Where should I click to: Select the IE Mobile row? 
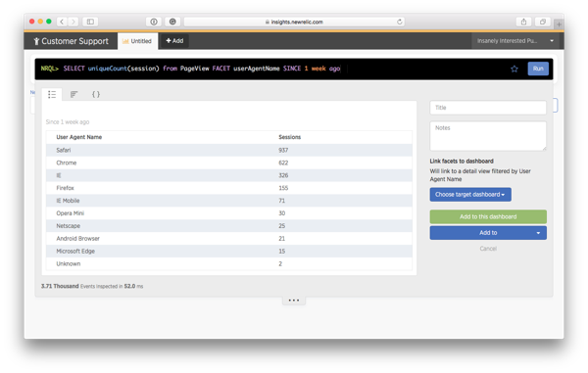229,201
